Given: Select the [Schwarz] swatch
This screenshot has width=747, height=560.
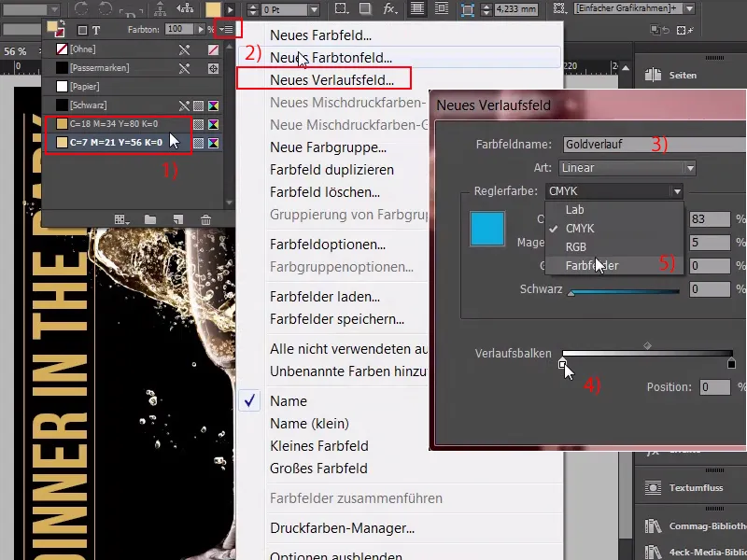Looking at the screenshot, I should tap(133, 105).
